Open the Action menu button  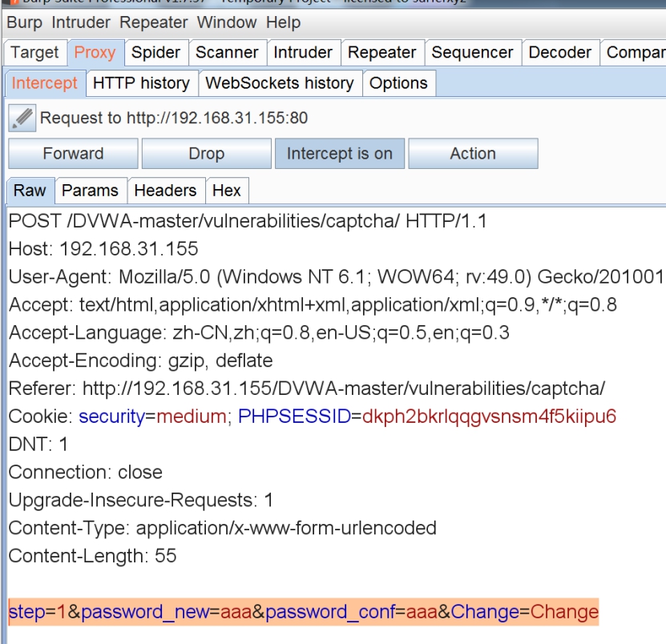coord(473,154)
